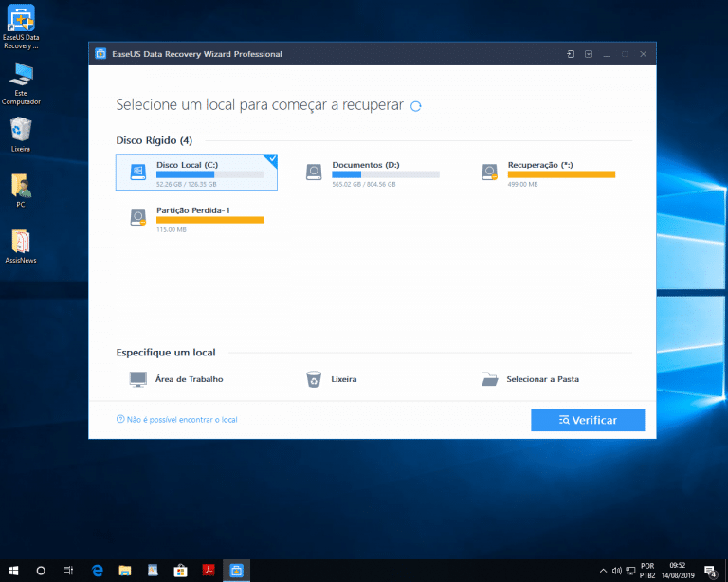Click the 52.26 GB / 126.35 GB text
728x582 pixels.
tap(186, 184)
